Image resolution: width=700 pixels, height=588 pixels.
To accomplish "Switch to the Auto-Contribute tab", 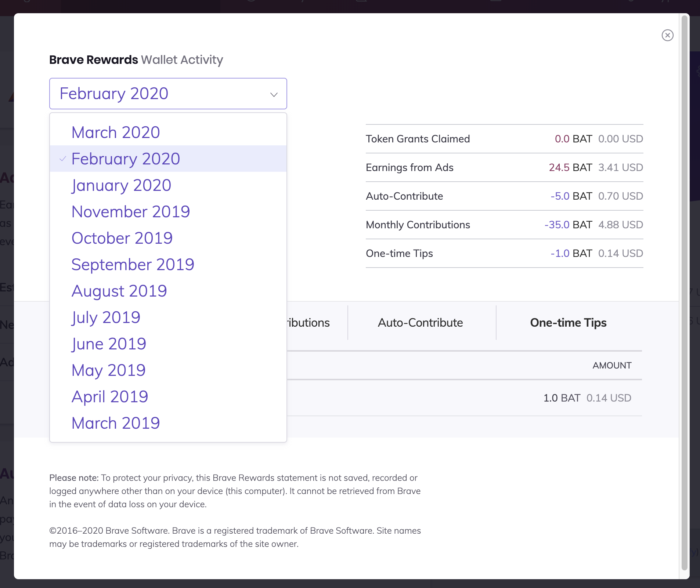I will point(420,323).
